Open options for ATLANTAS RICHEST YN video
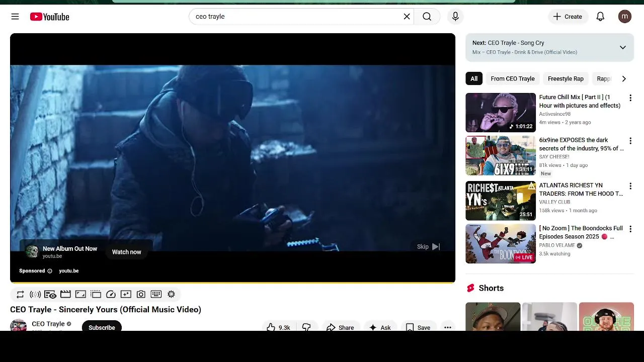Screen dimensions: 644x362 pos(630,186)
